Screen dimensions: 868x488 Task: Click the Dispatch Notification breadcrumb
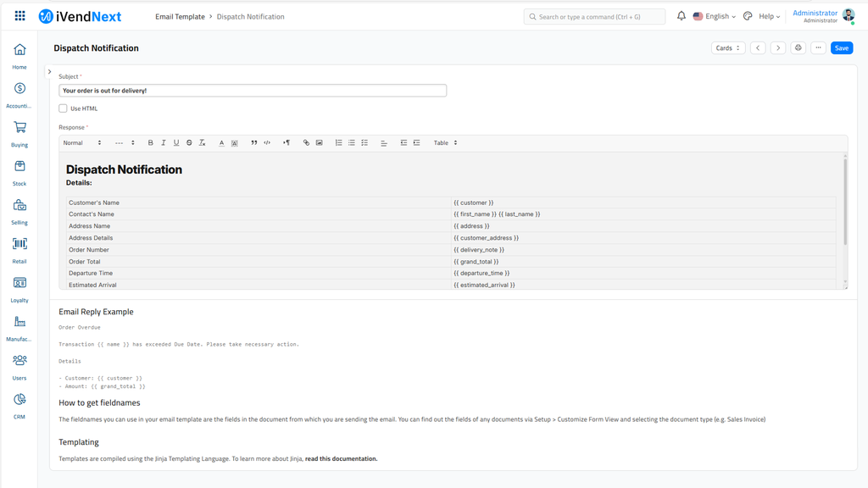[250, 17]
